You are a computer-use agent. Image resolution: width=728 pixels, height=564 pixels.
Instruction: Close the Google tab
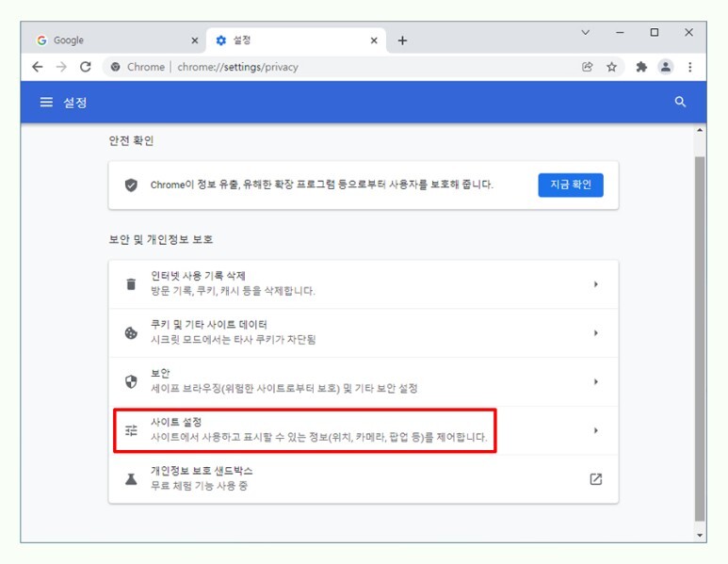point(195,40)
